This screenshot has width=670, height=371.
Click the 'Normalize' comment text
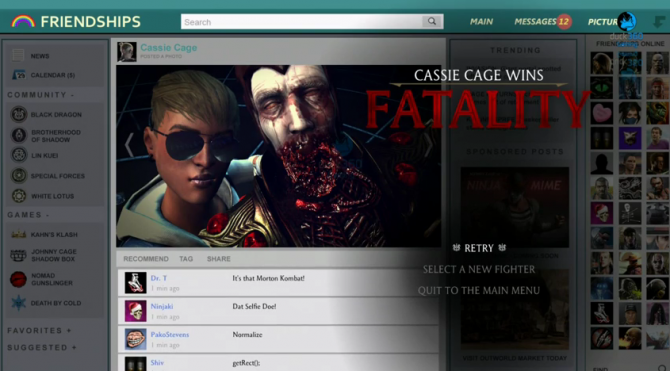[x=247, y=335]
